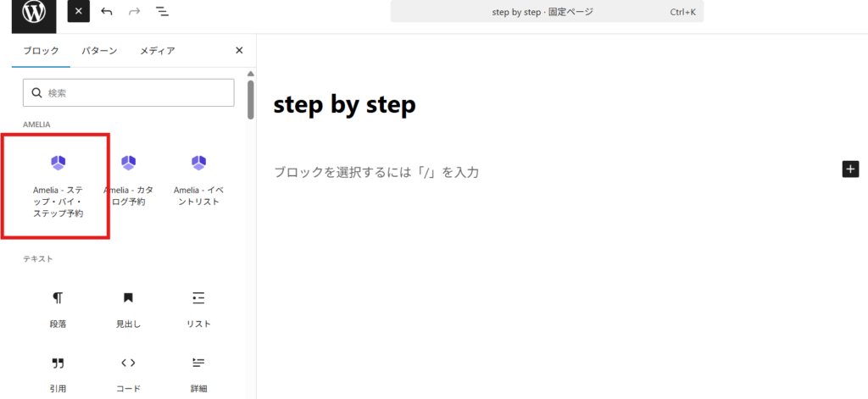Insert Amelia ステップ・バイ・ステップ予約 block
The width and height of the screenshot is (868, 399).
pyautogui.click(x=58, y=185)
